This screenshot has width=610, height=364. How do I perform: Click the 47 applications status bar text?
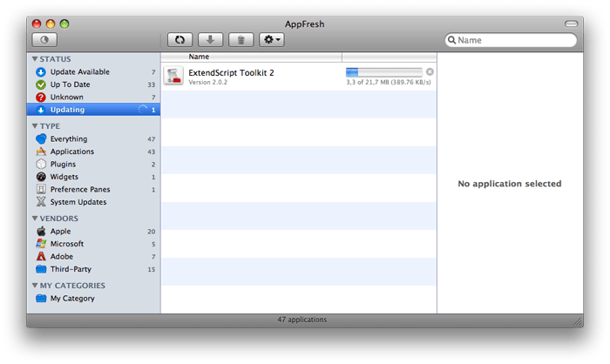click(302, 320)
